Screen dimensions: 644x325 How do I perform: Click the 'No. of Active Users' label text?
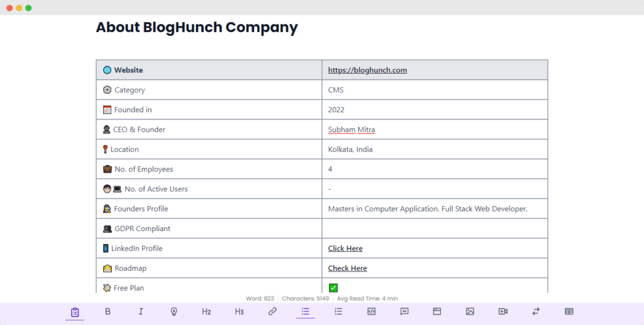(x=156, y=189)
